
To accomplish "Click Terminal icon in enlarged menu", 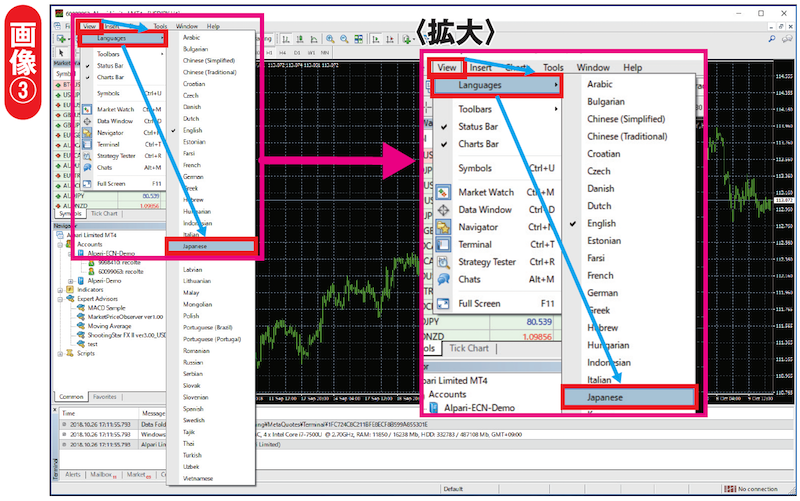I will (x=443, y=244).
